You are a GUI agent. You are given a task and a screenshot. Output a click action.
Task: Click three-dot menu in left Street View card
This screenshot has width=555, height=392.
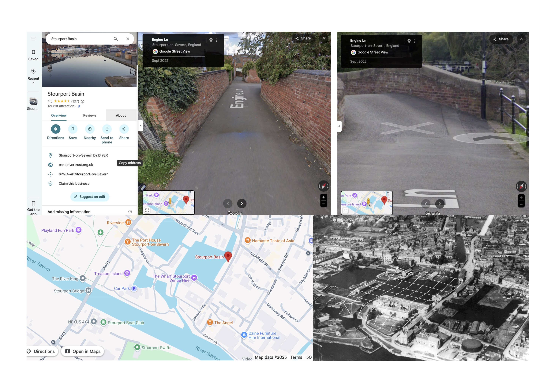217,40
